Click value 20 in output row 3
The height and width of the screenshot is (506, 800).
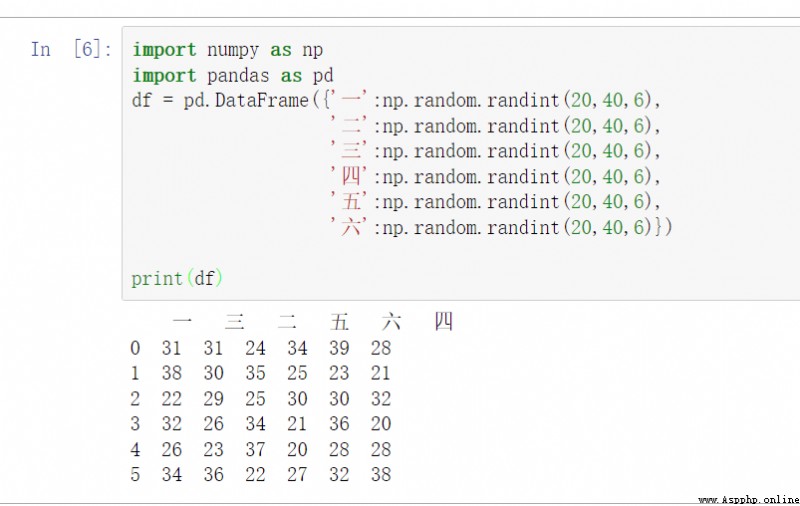click(381, 424)
